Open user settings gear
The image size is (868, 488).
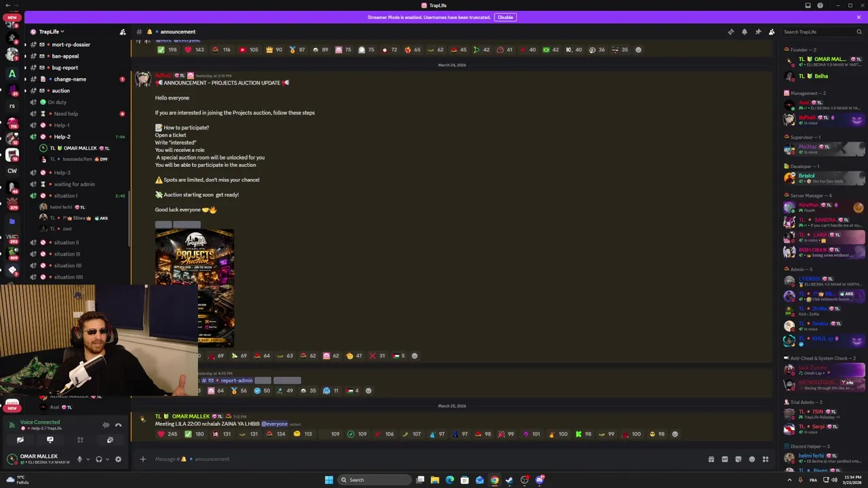click(118, 459)
